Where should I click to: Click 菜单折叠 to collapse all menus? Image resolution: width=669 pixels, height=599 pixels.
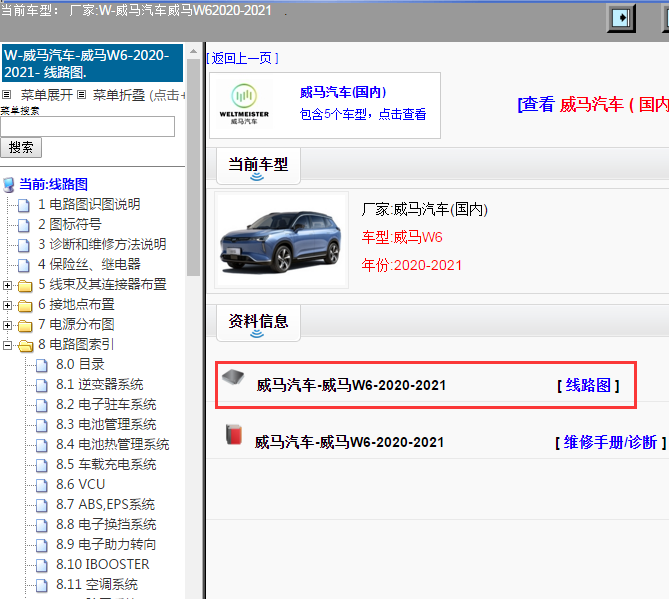[x=119, y=95]
